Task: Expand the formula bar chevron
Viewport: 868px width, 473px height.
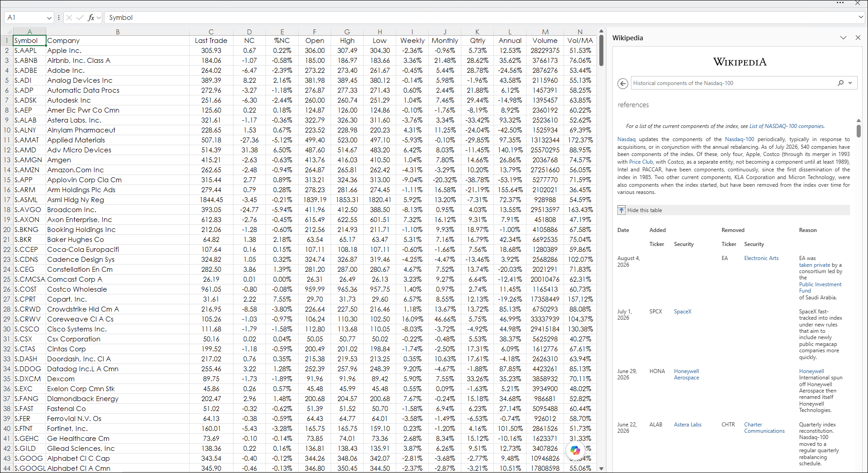Action: 861,17
